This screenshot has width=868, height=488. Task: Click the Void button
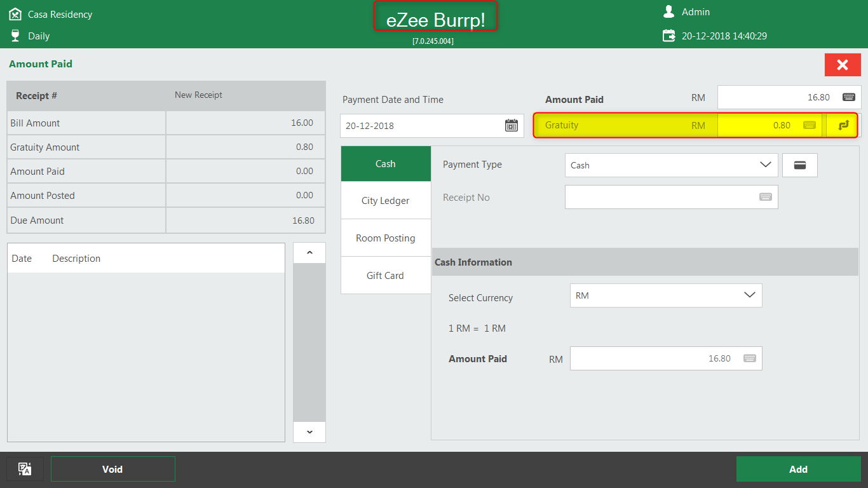coord(113,469)
